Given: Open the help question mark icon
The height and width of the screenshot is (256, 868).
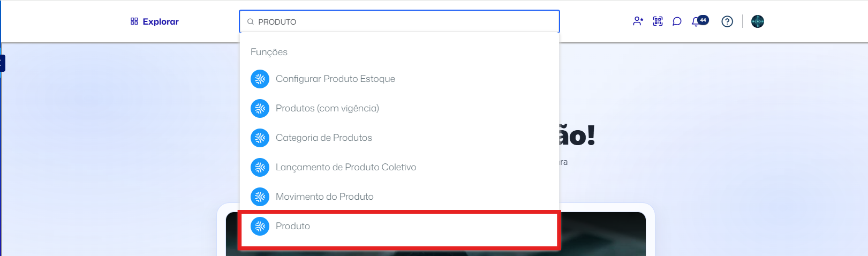Looking at the screenshot, I should coord(727,21).
